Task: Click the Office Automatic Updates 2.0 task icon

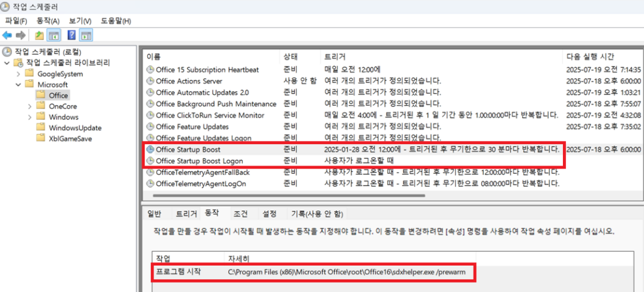Action: click(151, 93)
